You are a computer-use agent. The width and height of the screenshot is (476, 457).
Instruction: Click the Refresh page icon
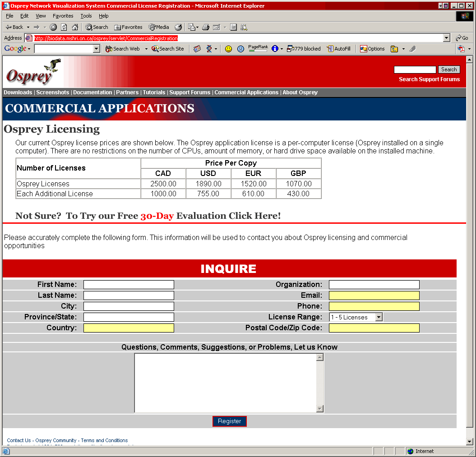tap(64, 27)
